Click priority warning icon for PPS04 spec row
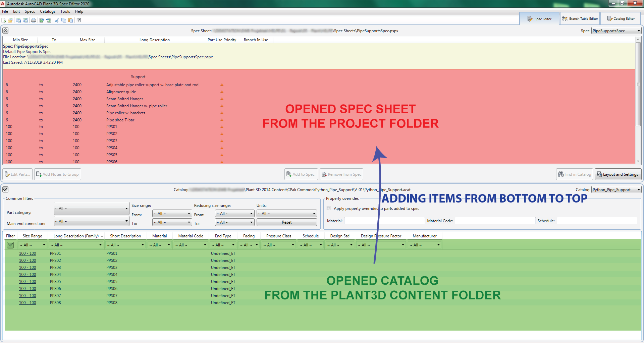Screen dimensions: 644x343 click(x=222, y=148)
